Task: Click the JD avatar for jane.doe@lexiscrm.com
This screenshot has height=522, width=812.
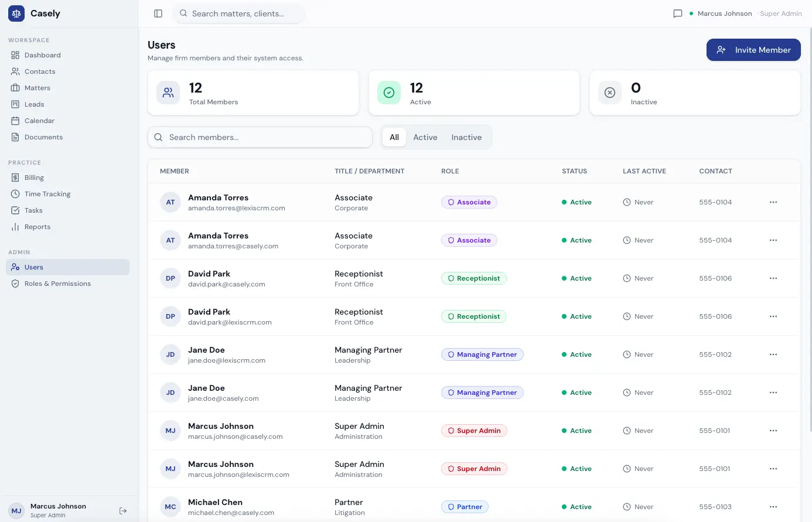Action: point(170,354)
